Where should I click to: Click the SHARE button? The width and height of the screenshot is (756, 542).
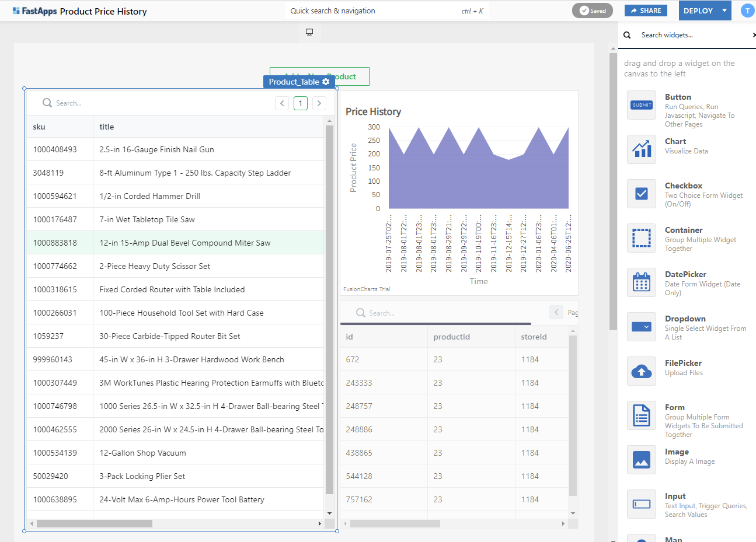point(646,11)
